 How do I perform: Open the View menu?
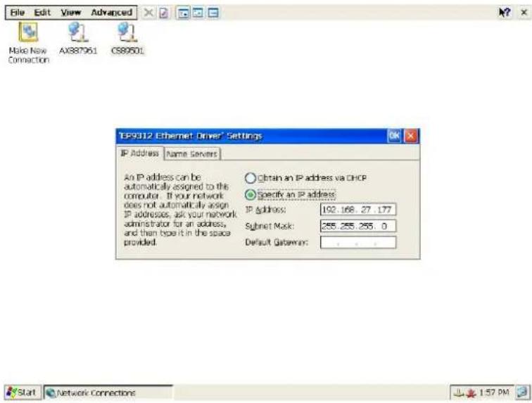[x=70, y=13]
